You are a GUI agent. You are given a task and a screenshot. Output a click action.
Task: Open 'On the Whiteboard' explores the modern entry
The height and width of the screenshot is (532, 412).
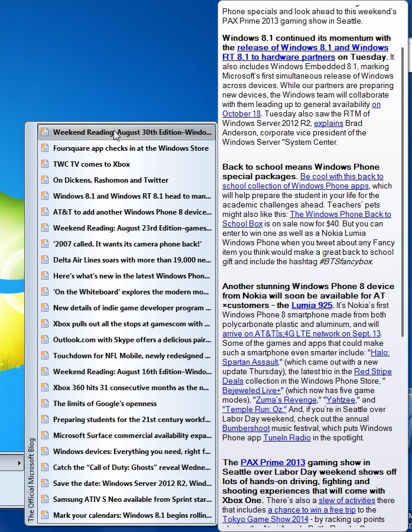click(x=126, y=291)
